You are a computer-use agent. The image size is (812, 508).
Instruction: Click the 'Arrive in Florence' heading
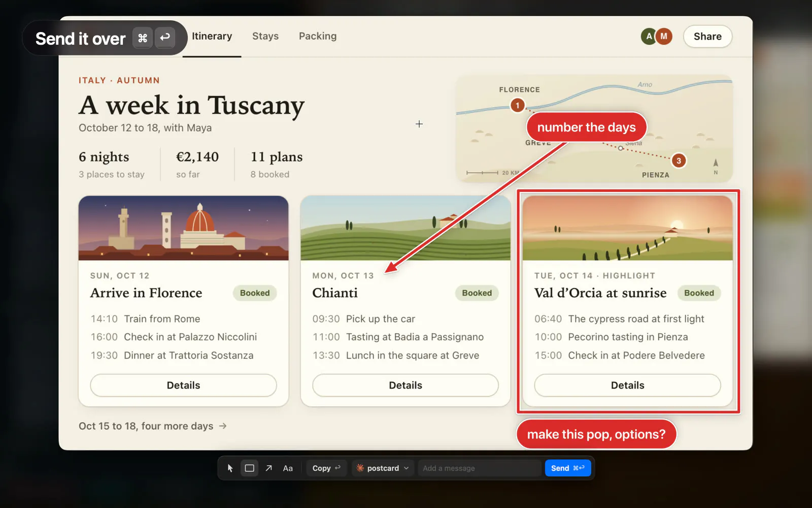click(146, 293)
